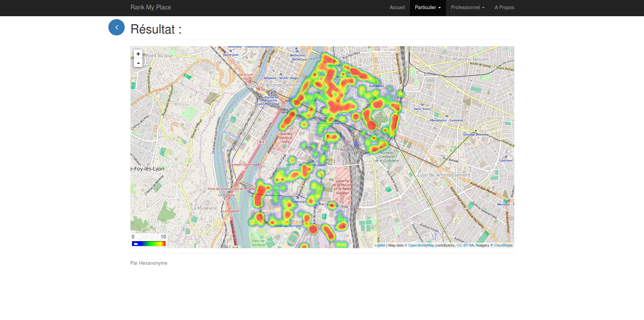Follow the Leaflet attribution link
This screenshot has width=644, height=320.
[x=380, y=245]
